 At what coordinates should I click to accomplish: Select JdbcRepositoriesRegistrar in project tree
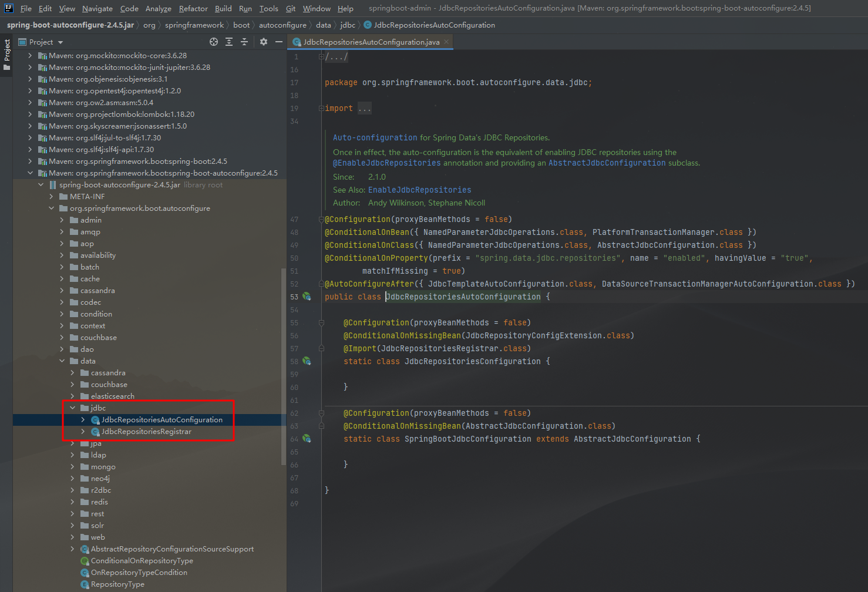(146, 432)
